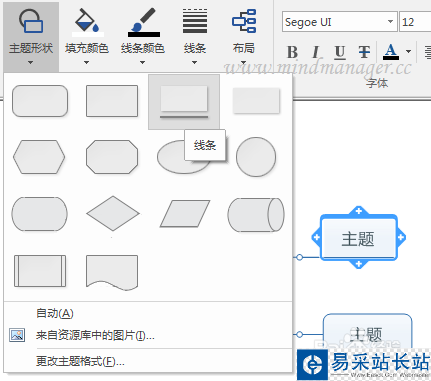Image resolution: width=431 pixels, height=381 pixels.
Task: Expand the 线条颜色 dropdown arrow
Action: click(142, 62)
